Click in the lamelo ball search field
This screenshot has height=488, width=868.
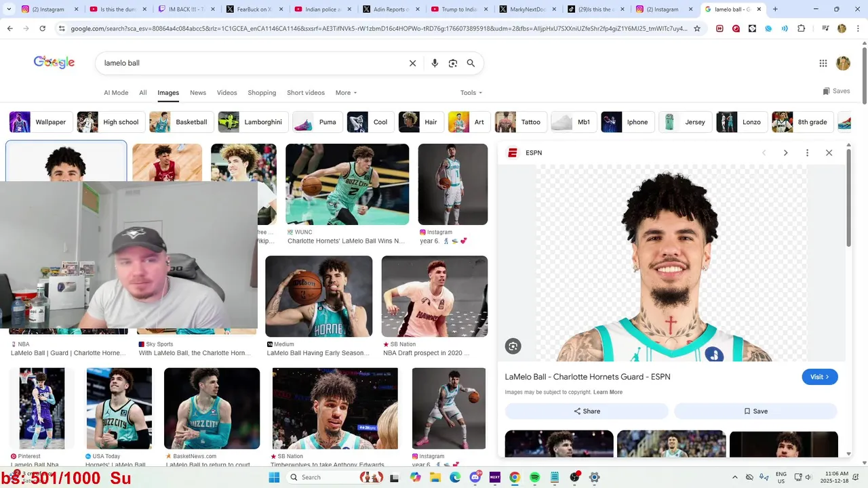click(251, 63)
